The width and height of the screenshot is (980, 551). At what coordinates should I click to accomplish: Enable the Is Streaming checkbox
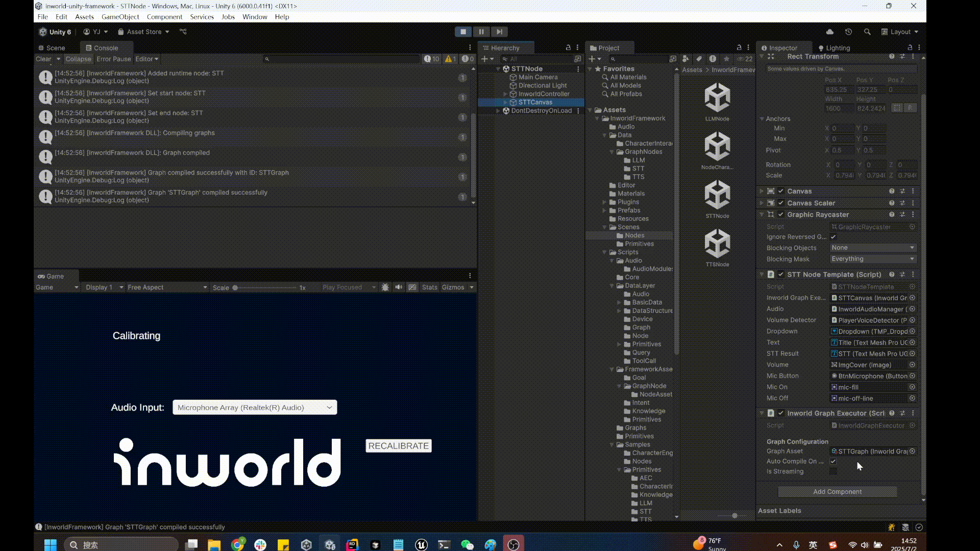[x=834, y=471]
